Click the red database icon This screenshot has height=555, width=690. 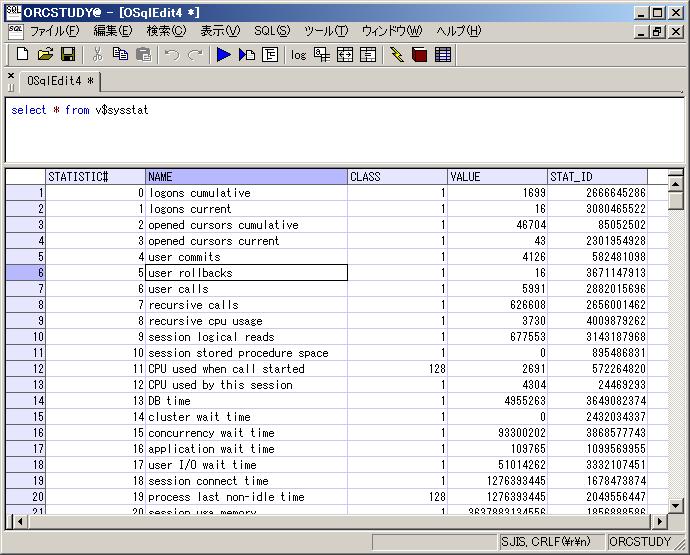tap(420, 54)
